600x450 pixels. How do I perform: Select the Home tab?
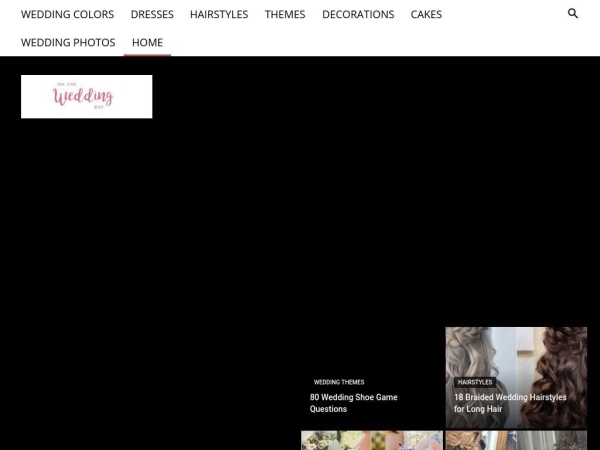[x=147, y=42]
